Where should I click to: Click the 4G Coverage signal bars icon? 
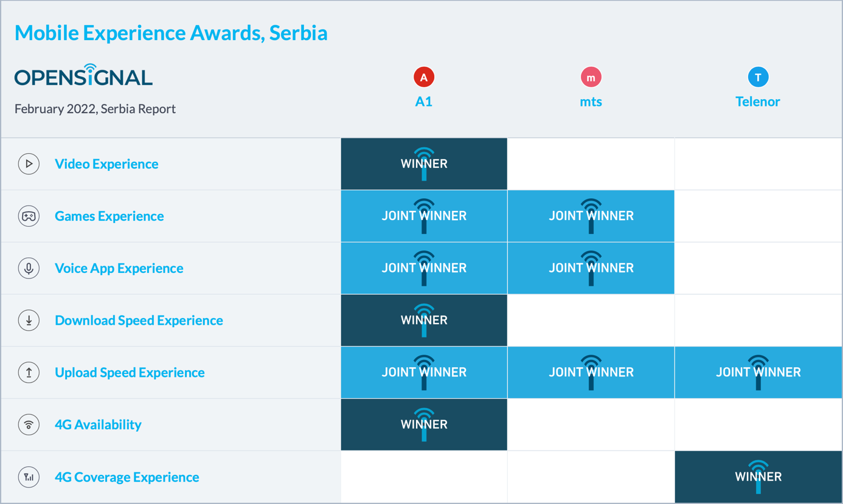(29, 477)
